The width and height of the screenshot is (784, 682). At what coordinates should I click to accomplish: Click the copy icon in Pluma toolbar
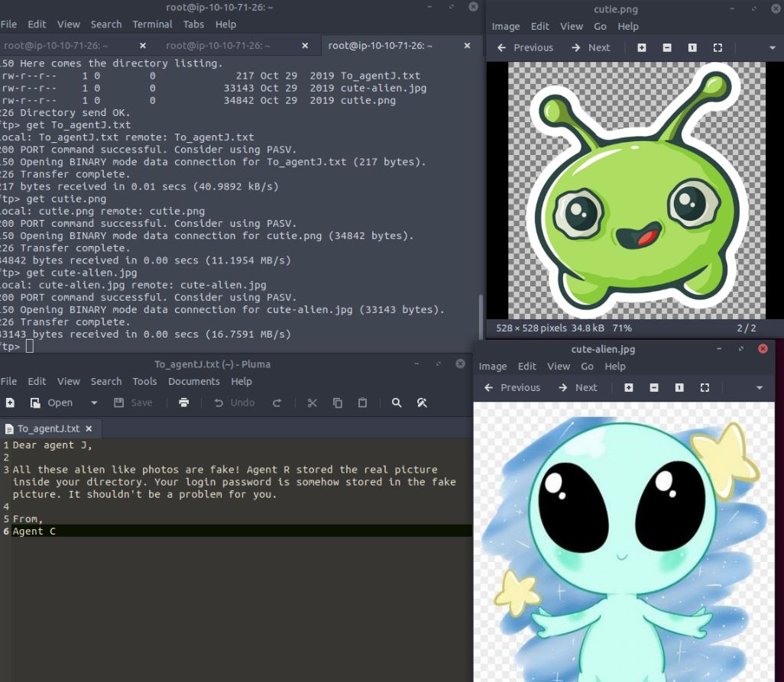tap(338, 402)
